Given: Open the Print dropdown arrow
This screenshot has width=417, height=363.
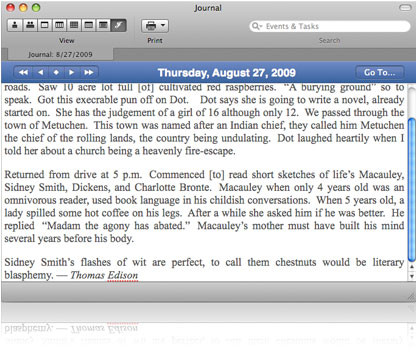Looking at the screenshot, I should click(163, 25).
